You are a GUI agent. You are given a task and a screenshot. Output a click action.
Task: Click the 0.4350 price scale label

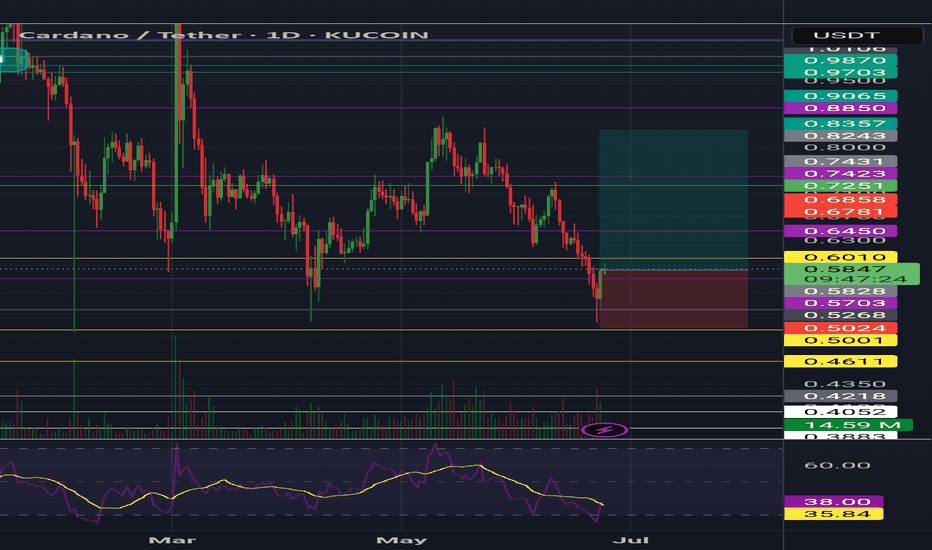845,384
